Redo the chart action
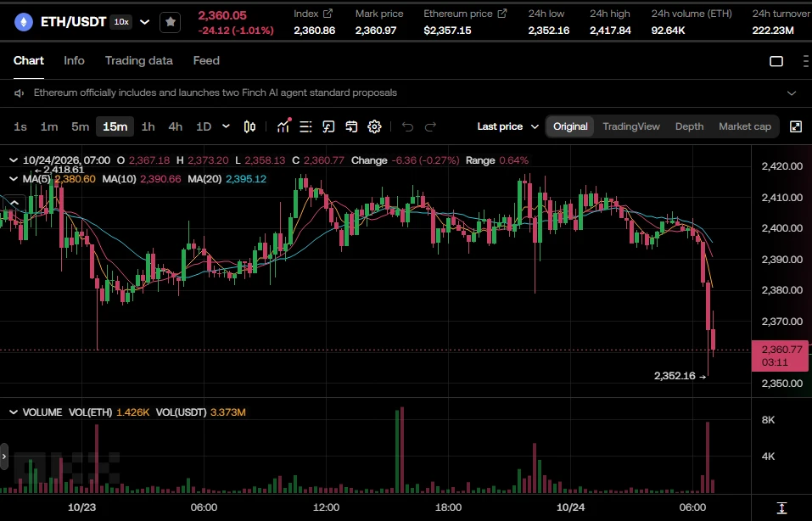The image size is (812, 521). 430,126
